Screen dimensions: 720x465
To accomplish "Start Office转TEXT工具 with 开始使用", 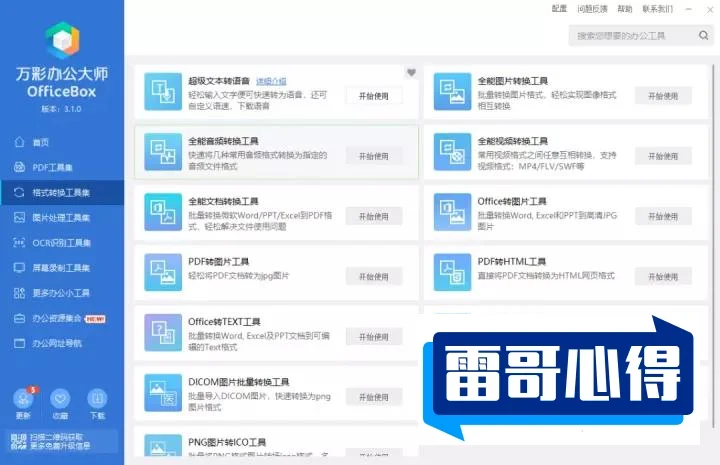I will 374,336.
